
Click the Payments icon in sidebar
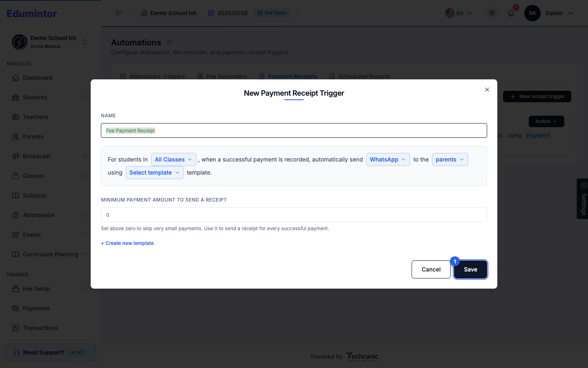(x=16, y=308)
